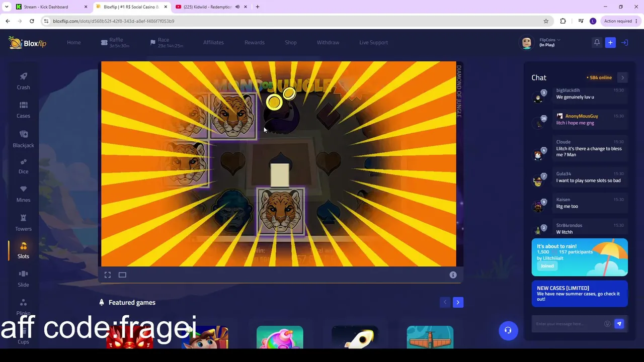
Task: Open the user profile avatar
Action: pyautogui.click(x=527, y=43)
